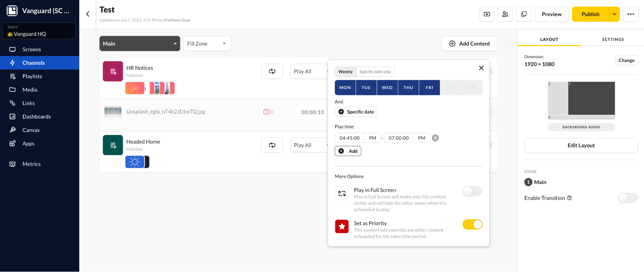Click the back arrow beside Test title
644x272 pixels.
point(88,14)
